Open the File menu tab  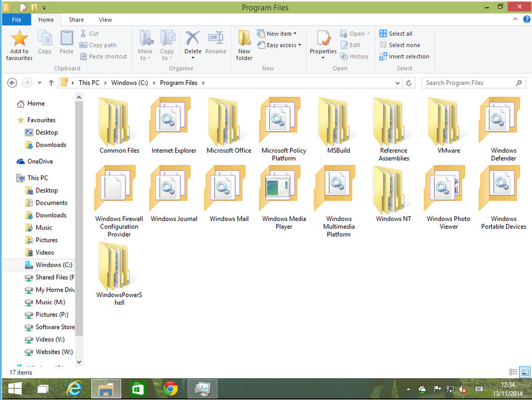point(16,20)
